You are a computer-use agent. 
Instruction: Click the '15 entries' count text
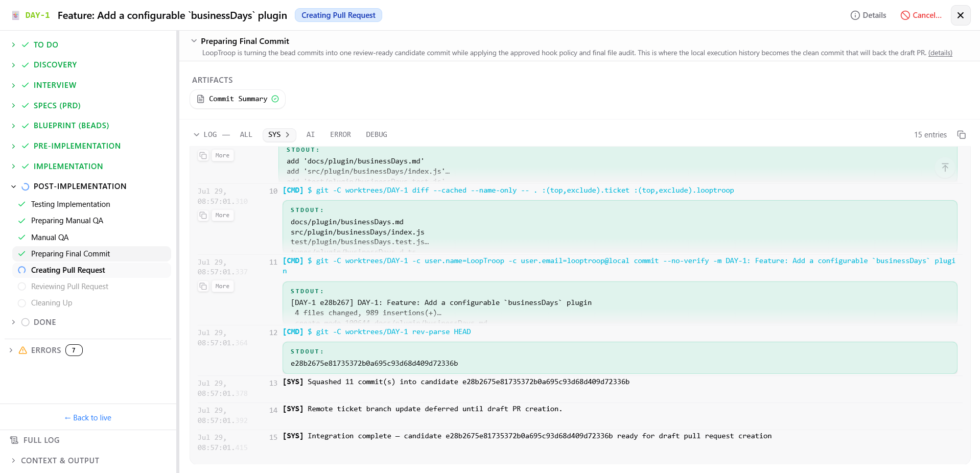[930, 135]
